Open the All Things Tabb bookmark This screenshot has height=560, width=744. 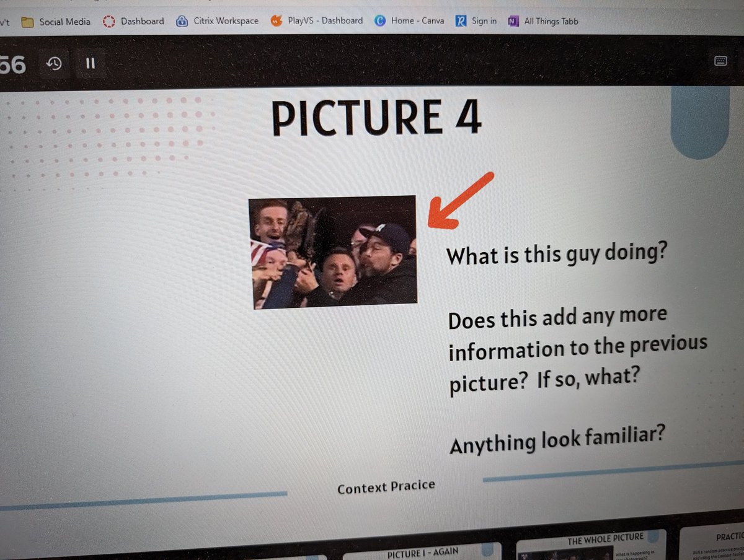tap(542, 21)
